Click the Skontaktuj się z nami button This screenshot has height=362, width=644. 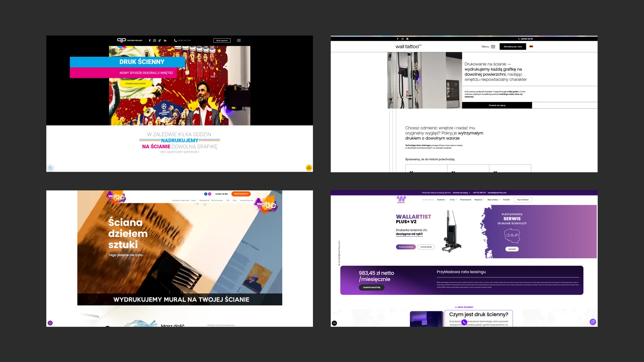513,47
